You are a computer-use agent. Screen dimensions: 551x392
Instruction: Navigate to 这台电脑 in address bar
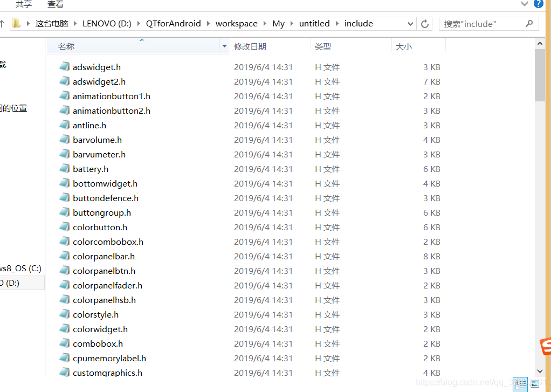pyautogui.click(x=52, y=24)
